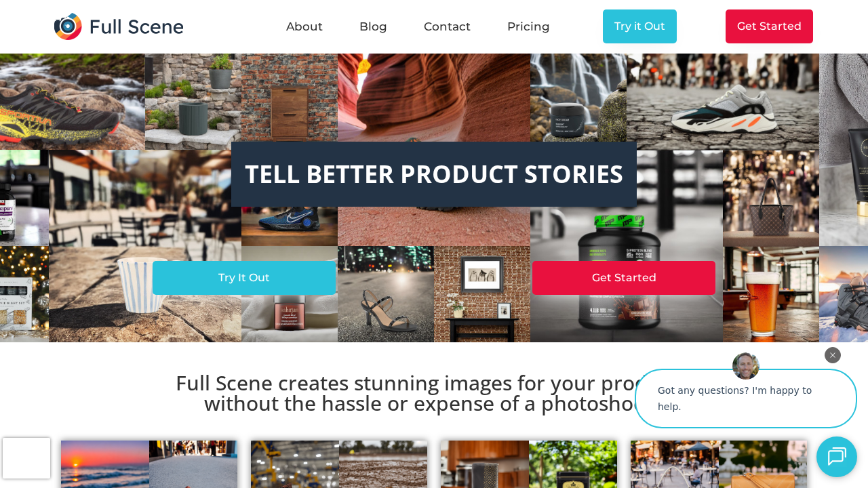Click the chat agent avatar photo
The width and height of the screenshot is (868, 488).
(x=746, y=366)
